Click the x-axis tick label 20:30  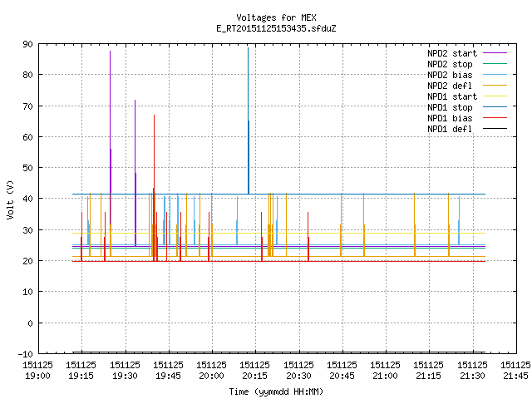[x=298, y=376]
